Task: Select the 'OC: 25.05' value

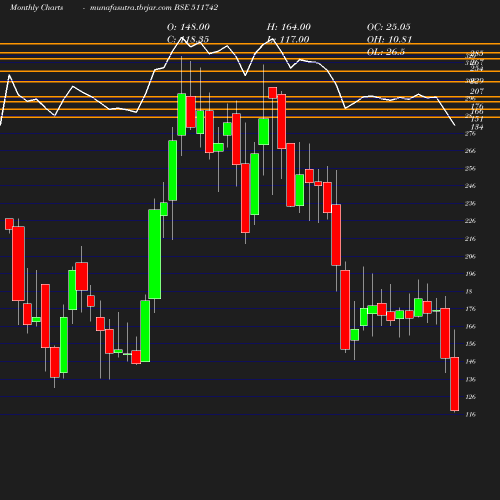Action: (389, 27)
